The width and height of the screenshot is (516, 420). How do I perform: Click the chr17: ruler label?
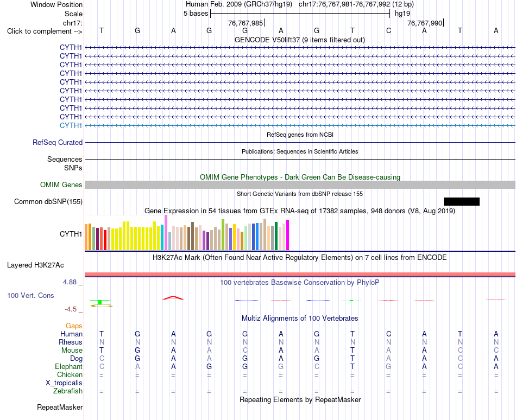point(72,23)
